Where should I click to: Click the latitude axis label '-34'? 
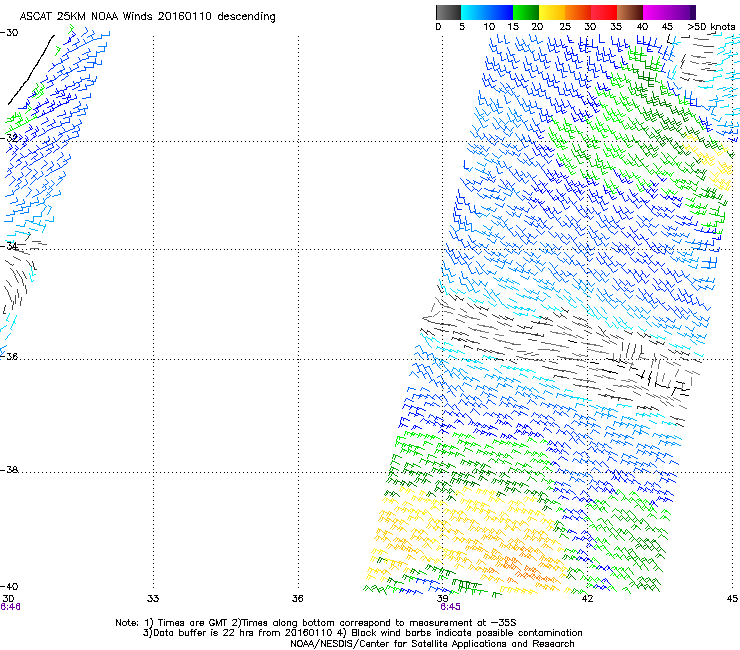point(9,246)
